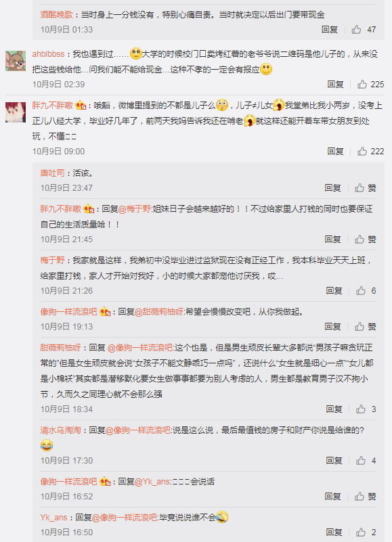
Task: Open ahblbbss user avatar
Action: click(x=16, y=61)
